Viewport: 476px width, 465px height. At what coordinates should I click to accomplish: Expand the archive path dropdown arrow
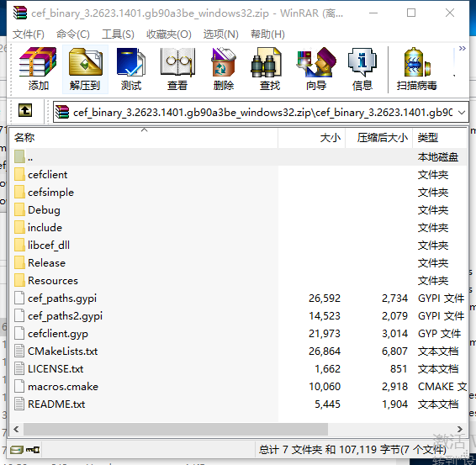(462, 113)
